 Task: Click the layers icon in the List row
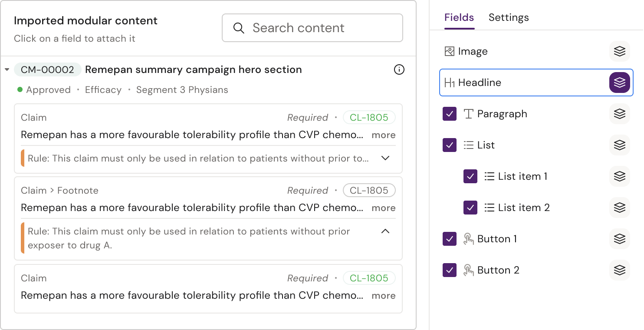[x=619, y=145]
